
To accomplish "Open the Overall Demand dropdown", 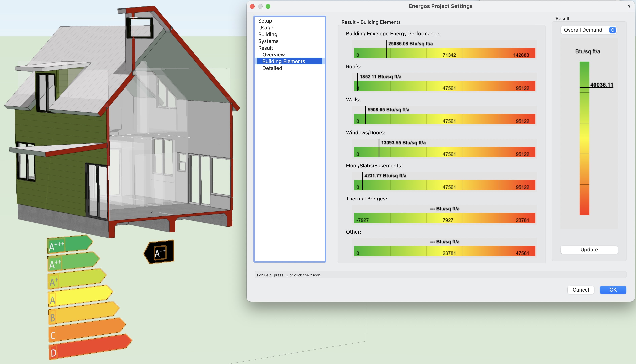I will click(x=588, y=30).
